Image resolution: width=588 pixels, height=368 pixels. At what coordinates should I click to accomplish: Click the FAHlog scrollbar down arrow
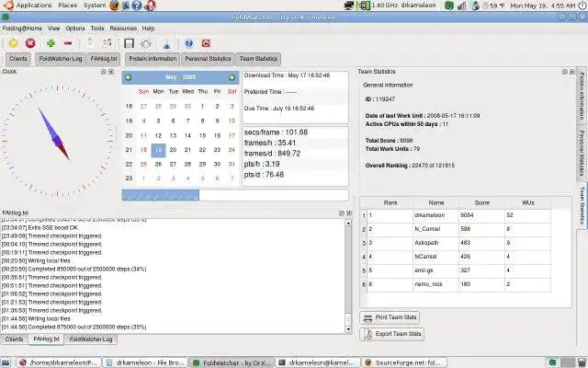coord(348,329)
